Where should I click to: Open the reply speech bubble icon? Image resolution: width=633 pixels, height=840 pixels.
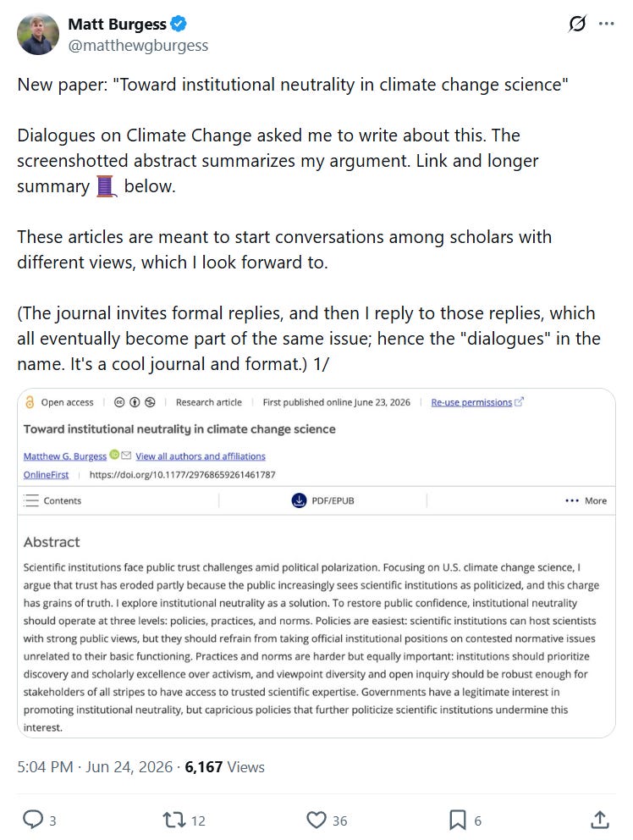[33, 820]
